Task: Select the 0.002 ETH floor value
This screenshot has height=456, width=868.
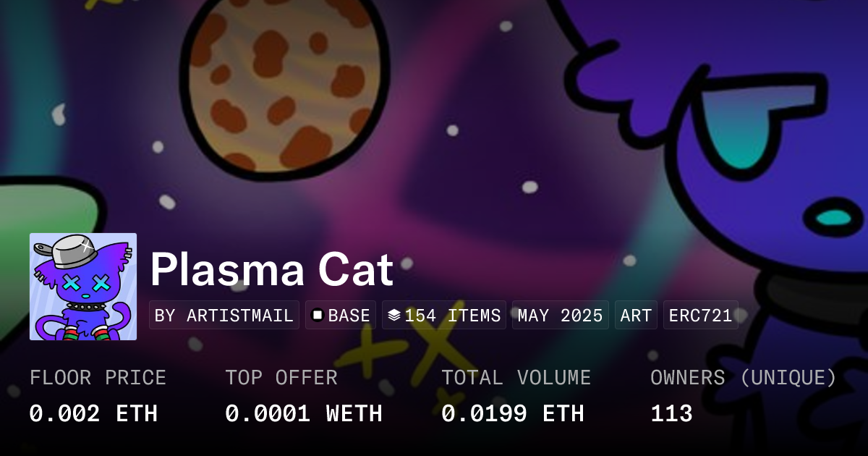Action: tap(93, 413)
